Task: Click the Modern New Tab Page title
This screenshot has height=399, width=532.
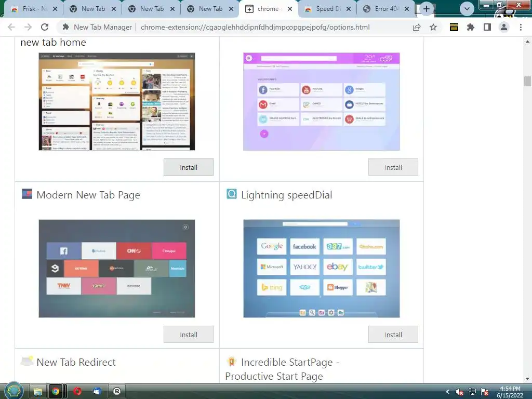Action: pos(88,195)
